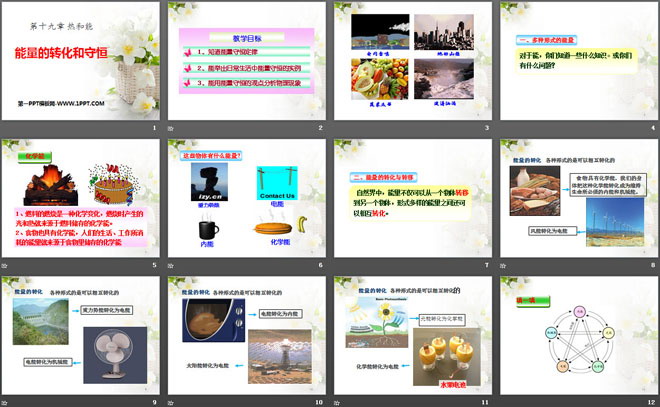Click slide number label 3

pos(487,128)
